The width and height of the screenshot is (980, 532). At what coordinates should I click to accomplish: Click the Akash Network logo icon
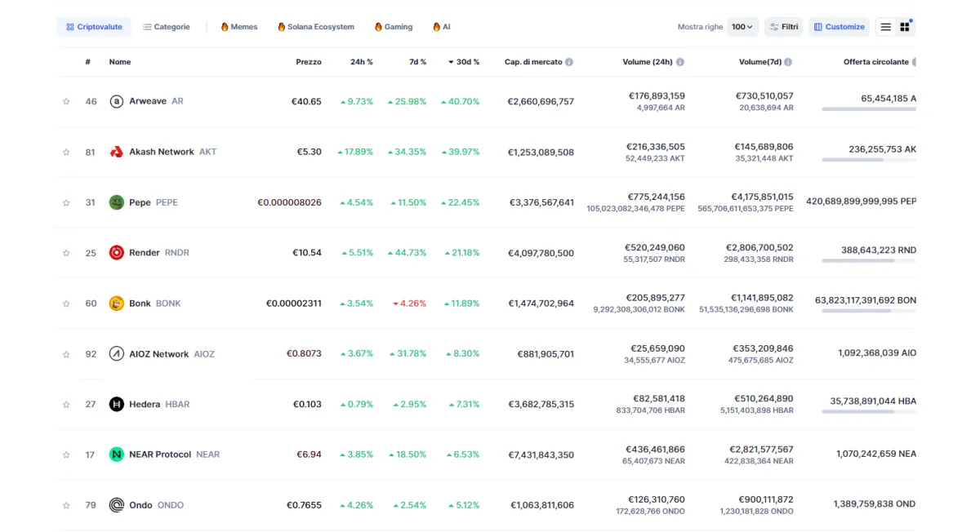point(117,152)
